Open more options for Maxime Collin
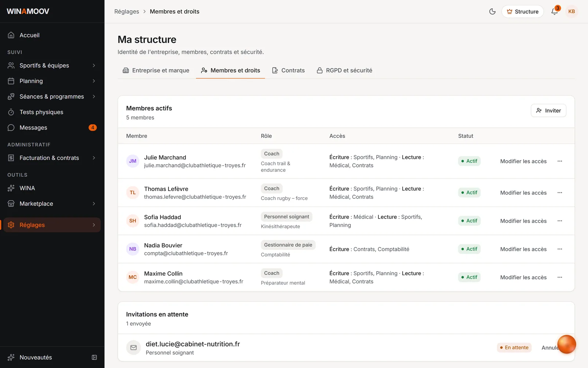Viewport: 588px width, 368px height. point(560,277)
